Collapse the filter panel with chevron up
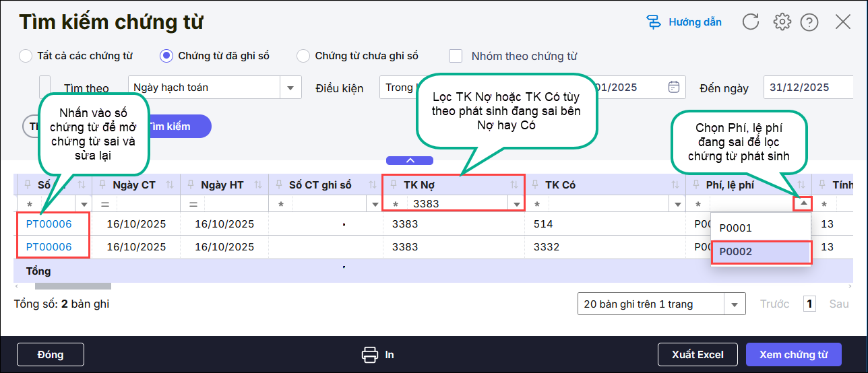868x373 pixels. [410, 160]
